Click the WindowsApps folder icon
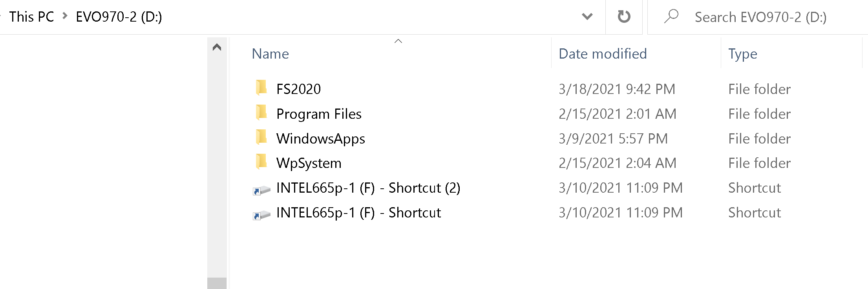 coord(261,137)
